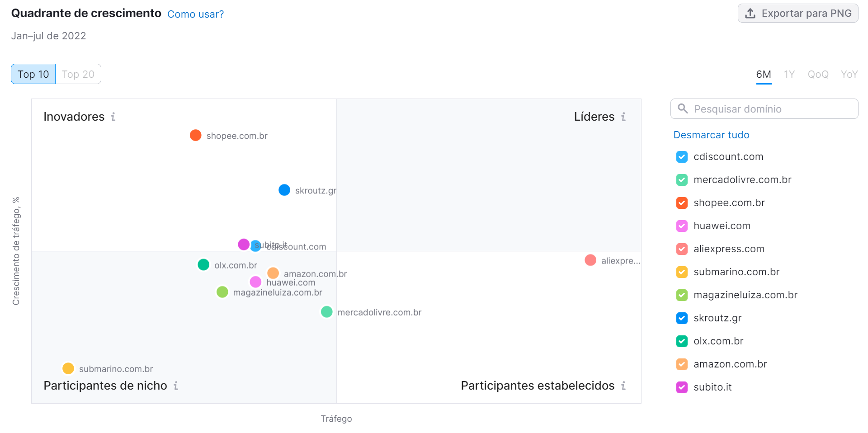Click info icon beside Participantes estabelecidos
Viewport: 868px width, 433px height.
pos(623,386)
